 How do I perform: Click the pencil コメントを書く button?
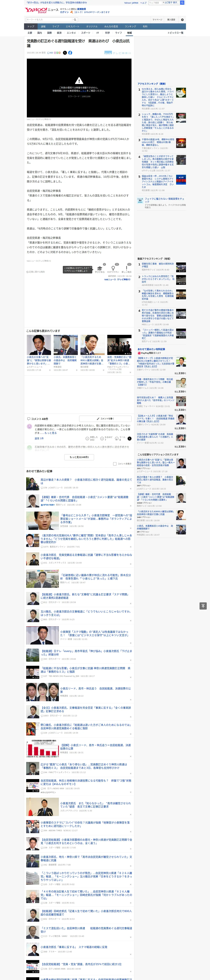click(105, 418)
